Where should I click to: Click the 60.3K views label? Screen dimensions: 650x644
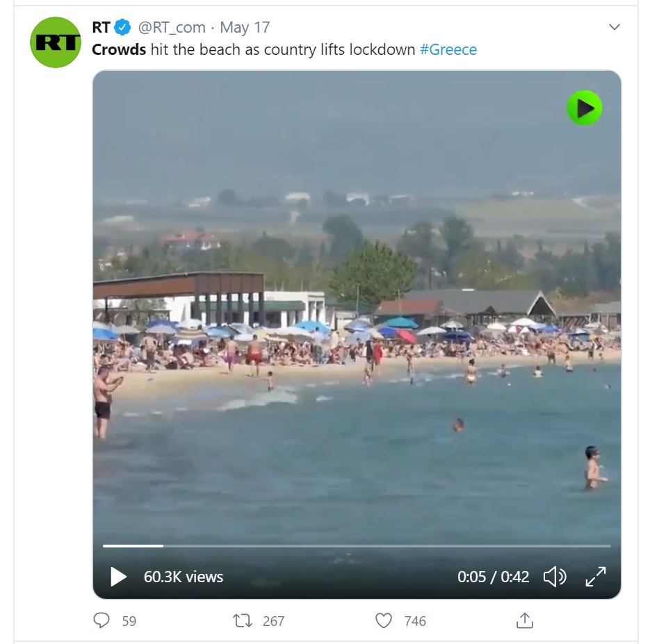pyautogui.click(x=184, y=577)
